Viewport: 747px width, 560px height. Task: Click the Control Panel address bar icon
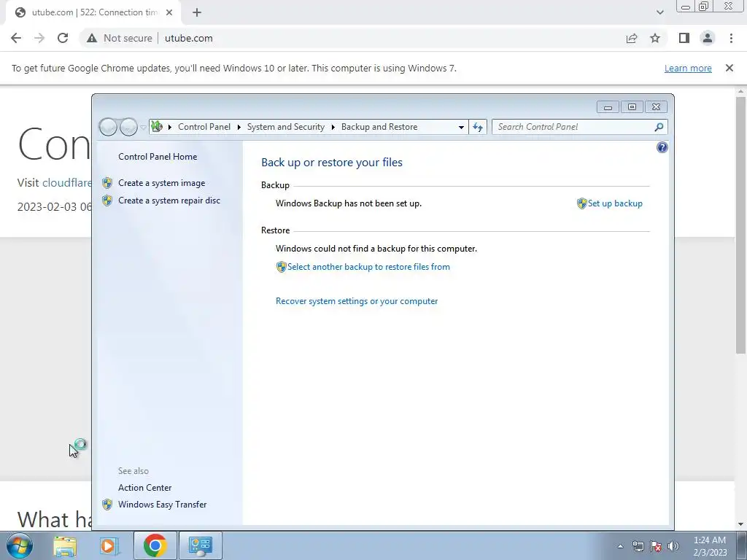pos(157,127)
